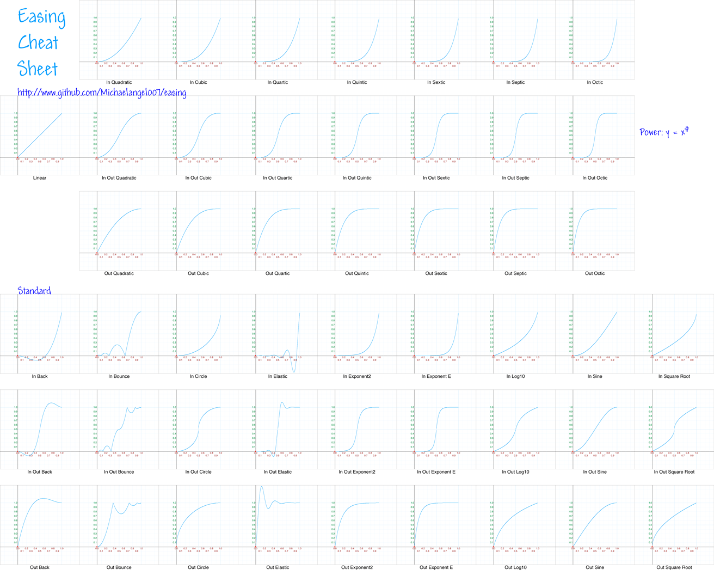The image size is (714, 588).
Task: Select the Out Log10 graph
Action: coord(516,525)
